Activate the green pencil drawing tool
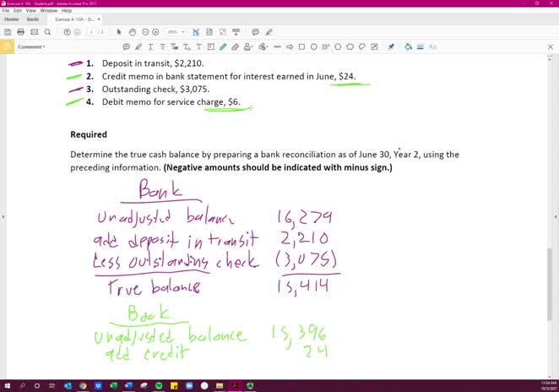Viewport: 559px width, 392px height. tap(223, 46)
